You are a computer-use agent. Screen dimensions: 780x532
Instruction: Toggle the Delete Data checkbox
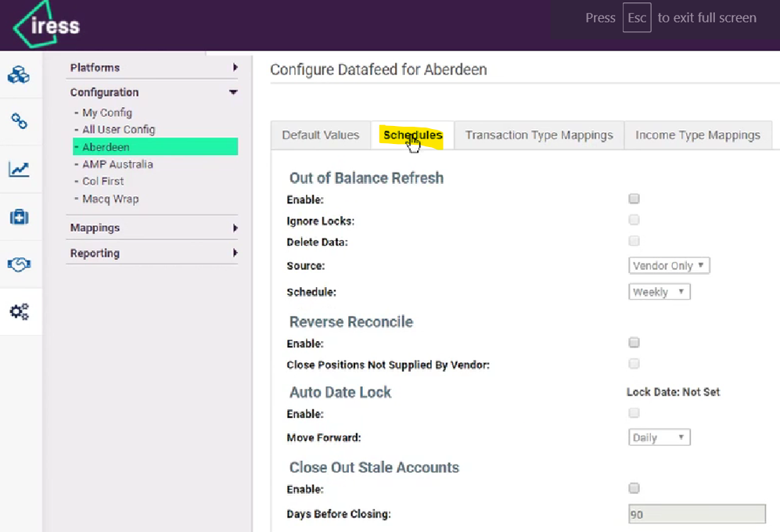click(634, 242)
